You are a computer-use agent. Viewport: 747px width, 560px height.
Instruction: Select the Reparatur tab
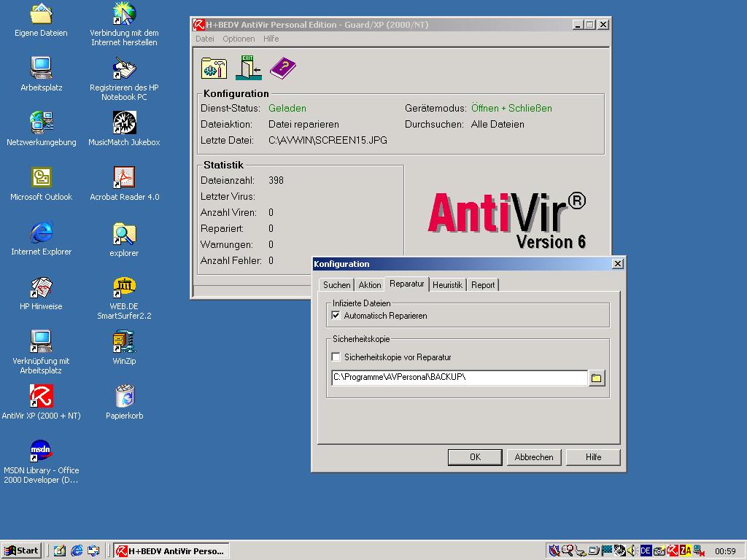coord(407,284)
